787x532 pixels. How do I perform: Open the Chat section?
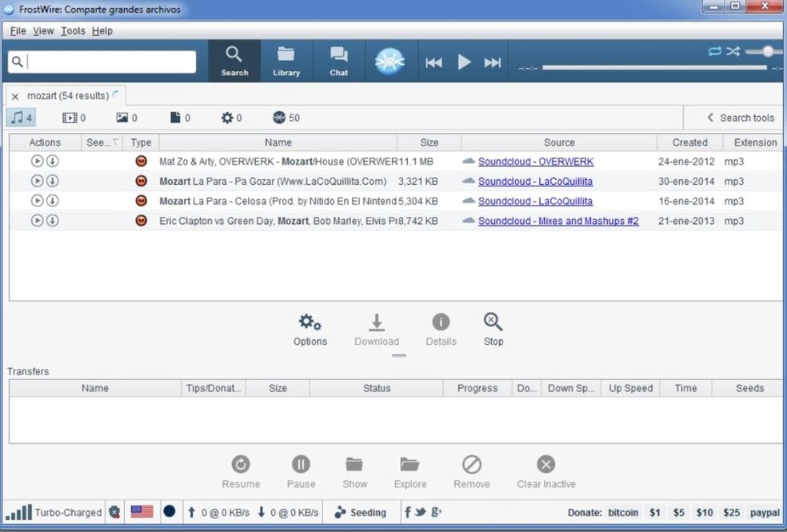point(338,62)
